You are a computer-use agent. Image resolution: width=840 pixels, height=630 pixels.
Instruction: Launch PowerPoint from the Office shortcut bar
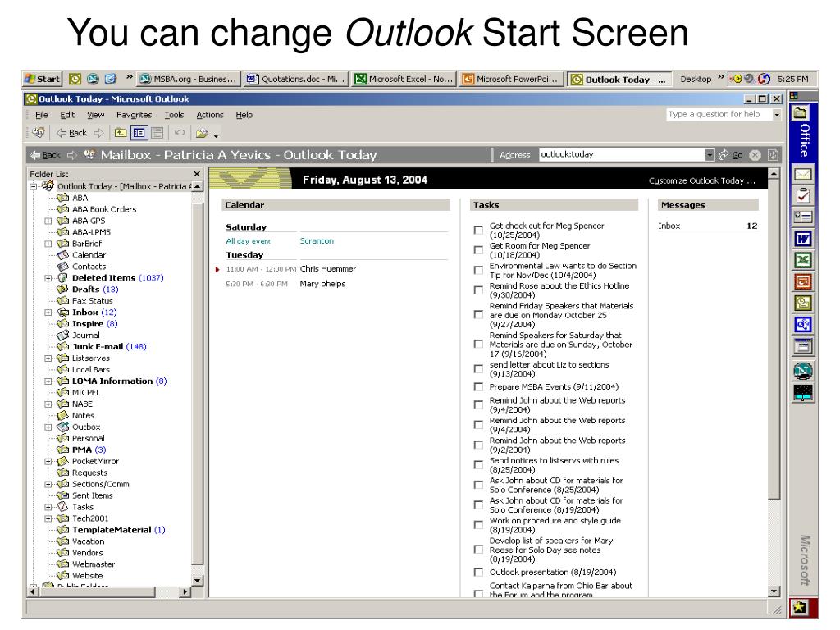[x=802, y=282]
